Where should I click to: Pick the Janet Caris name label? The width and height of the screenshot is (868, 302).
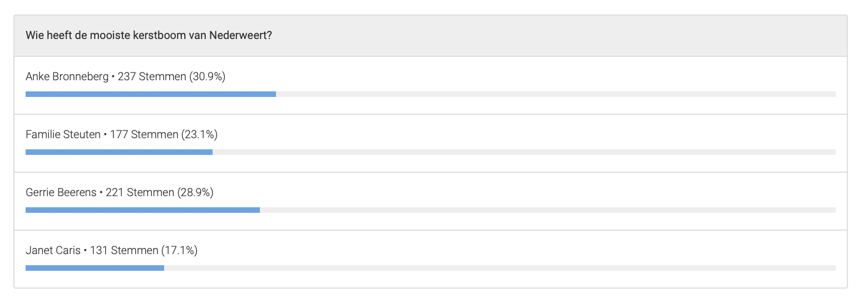point(53,251)
